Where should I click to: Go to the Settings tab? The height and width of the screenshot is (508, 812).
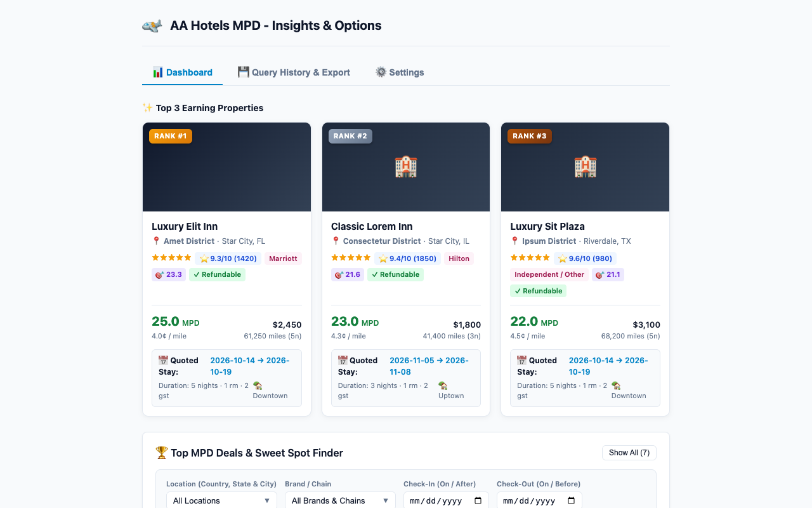point(400,72)
